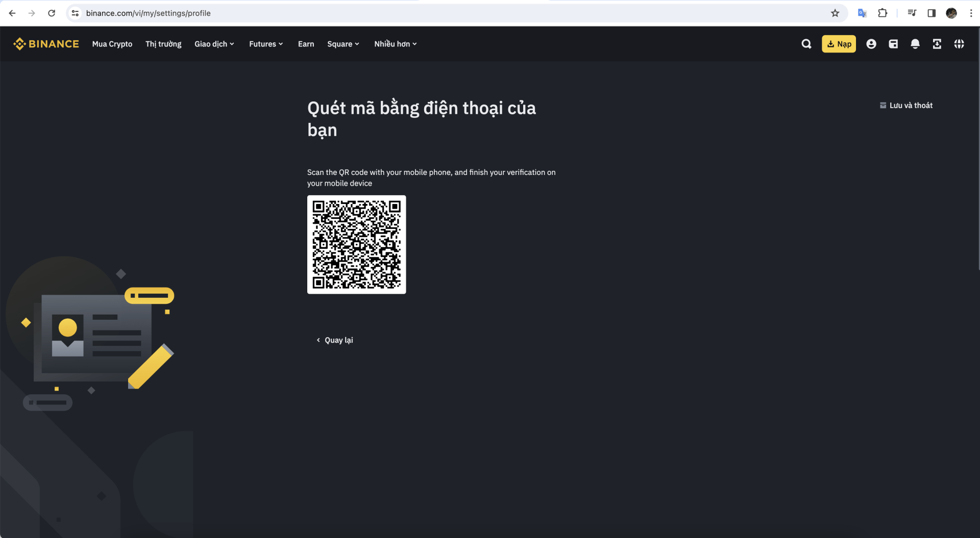
Task: Click the address bar URL
Action: click(x=148, y=13)
